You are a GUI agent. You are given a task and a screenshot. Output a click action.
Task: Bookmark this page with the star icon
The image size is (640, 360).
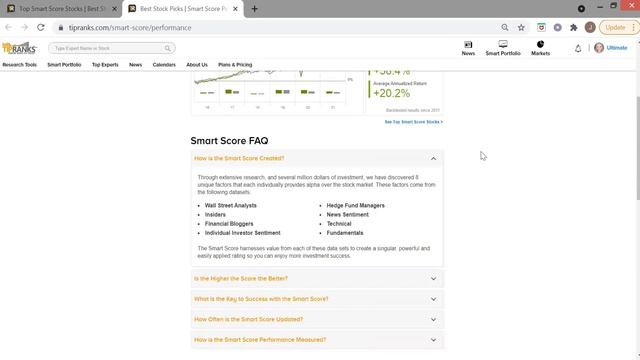click(521, 27)
